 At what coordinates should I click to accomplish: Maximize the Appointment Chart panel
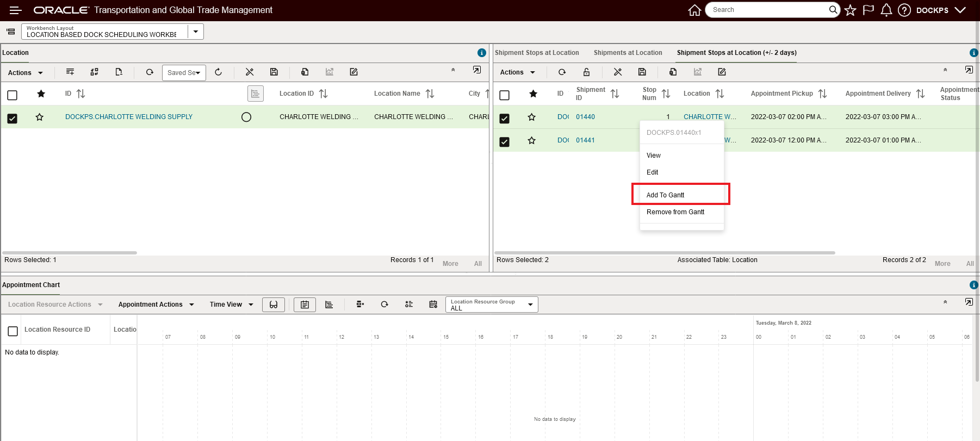pos(969,302)
